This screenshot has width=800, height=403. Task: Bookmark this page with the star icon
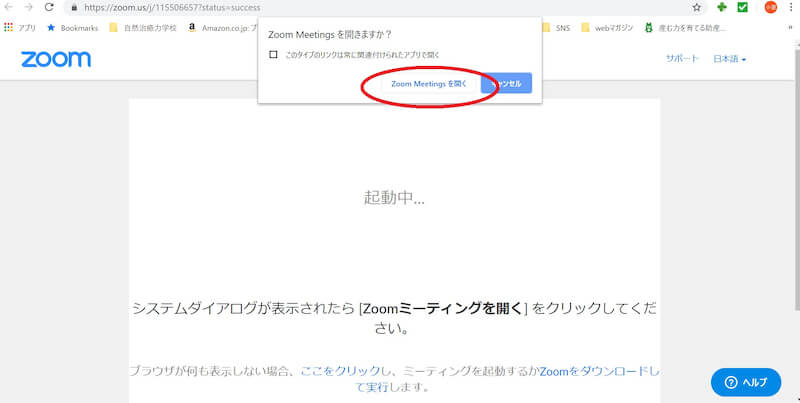696,7
